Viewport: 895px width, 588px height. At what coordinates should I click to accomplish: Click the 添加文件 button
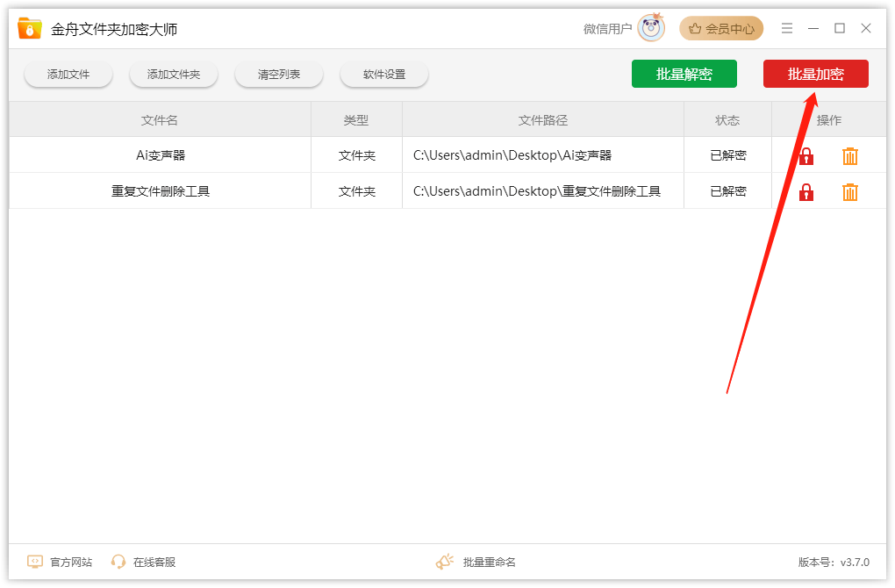(68, 75)
